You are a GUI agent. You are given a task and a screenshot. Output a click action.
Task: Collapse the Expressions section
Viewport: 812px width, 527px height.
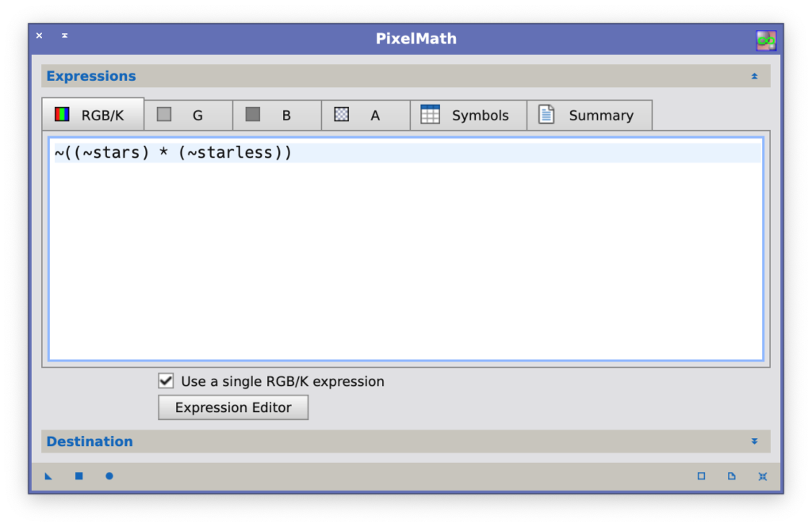coord(755,76)
